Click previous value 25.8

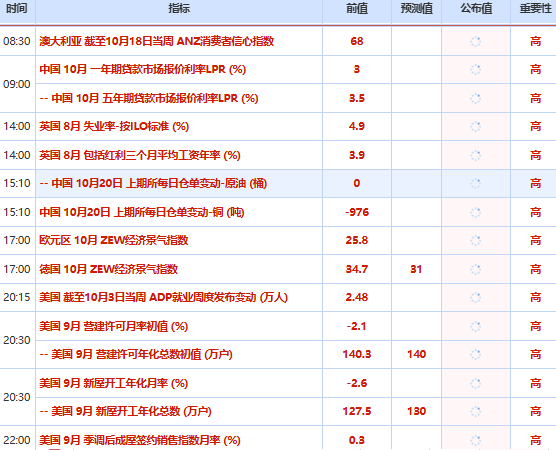coord(357,240)
